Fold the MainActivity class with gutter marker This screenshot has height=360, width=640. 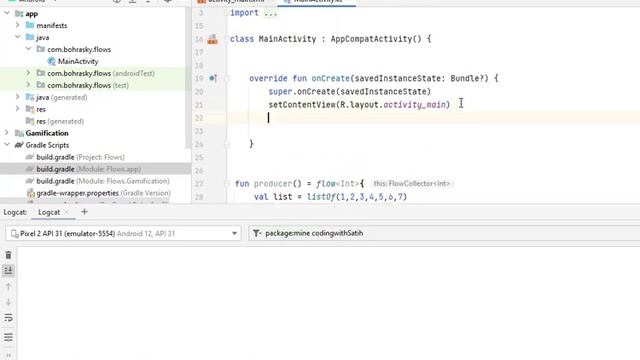227,39
